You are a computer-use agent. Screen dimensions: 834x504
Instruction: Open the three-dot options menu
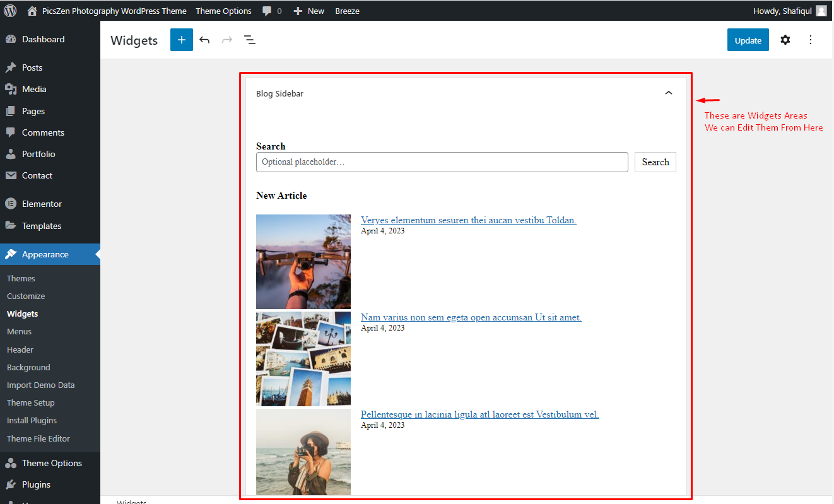pos(811,40)
